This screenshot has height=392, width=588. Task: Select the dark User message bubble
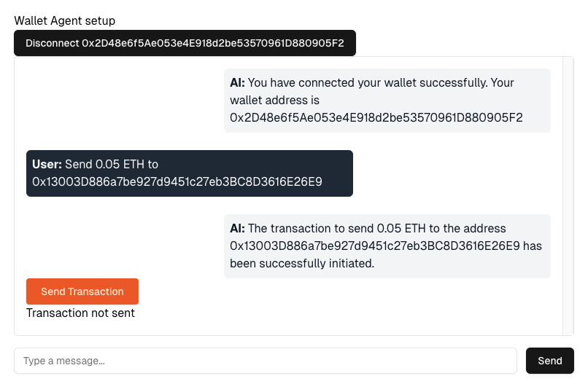(x=190, y=173)
